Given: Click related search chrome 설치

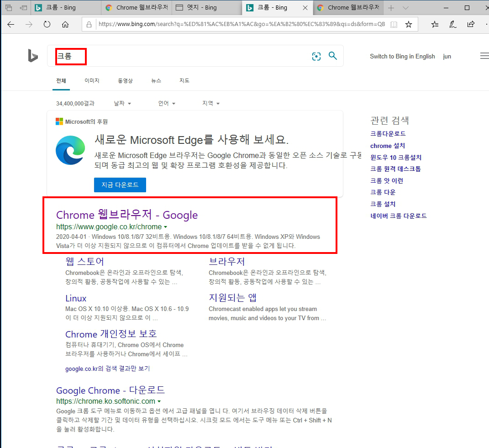Looking at the screenshot, I should click(388, 146).
